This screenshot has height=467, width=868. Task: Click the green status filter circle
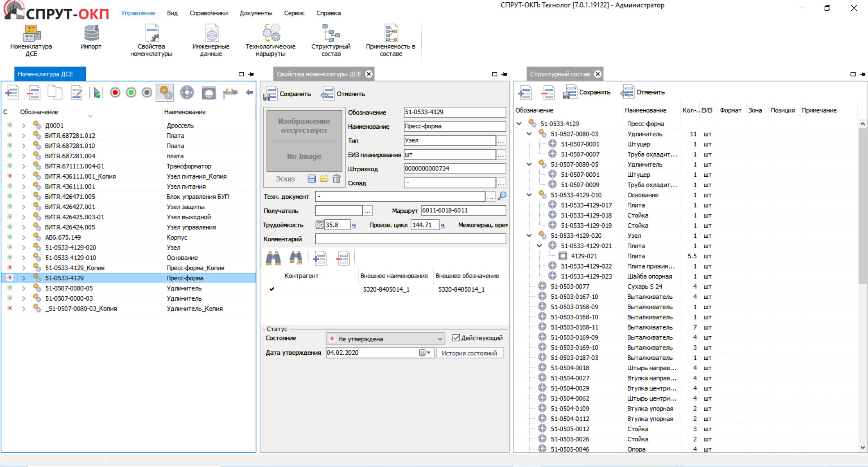pos(131,93)
